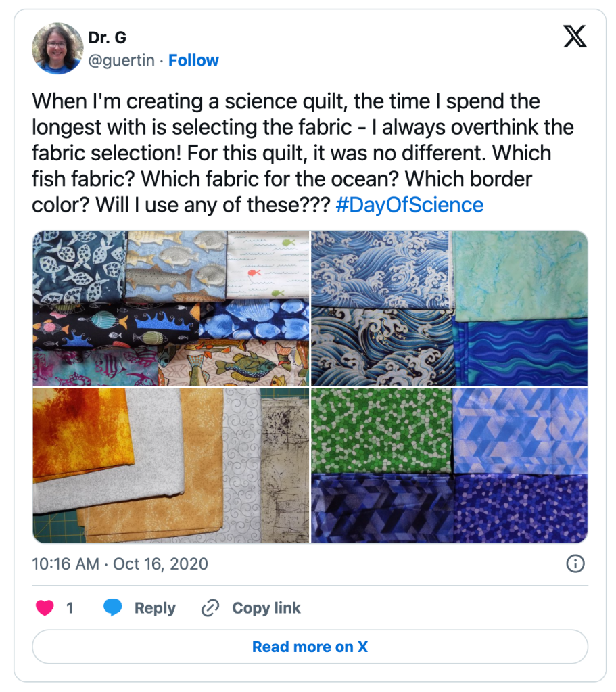This screenshot has height=692, width=616.
Task: Open the fish fabrics photo
Action: [x=170, y=308]
